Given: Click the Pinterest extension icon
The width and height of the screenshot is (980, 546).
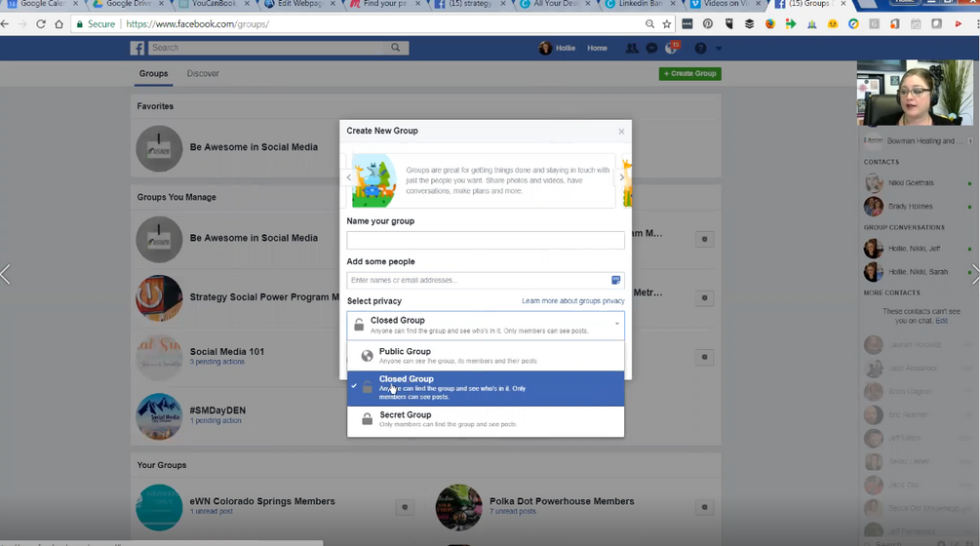Looking at the screenshot, I should 708,24.
